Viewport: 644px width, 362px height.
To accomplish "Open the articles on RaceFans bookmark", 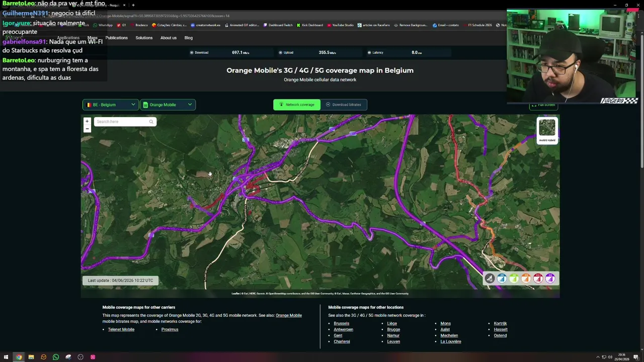I will 374,25.
